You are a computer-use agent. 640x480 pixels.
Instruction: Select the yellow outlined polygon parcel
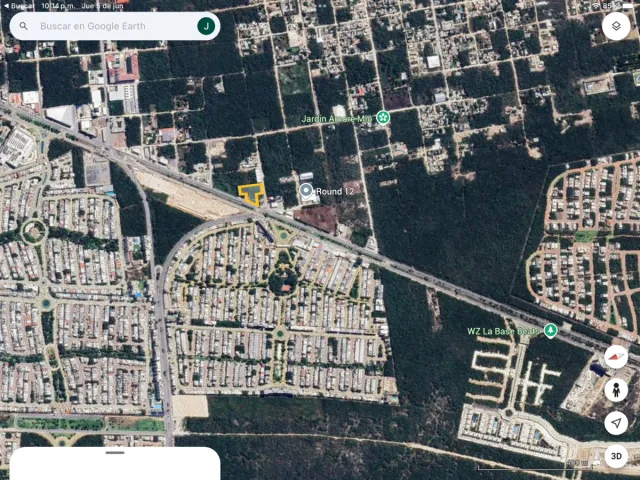click(251, 194)
